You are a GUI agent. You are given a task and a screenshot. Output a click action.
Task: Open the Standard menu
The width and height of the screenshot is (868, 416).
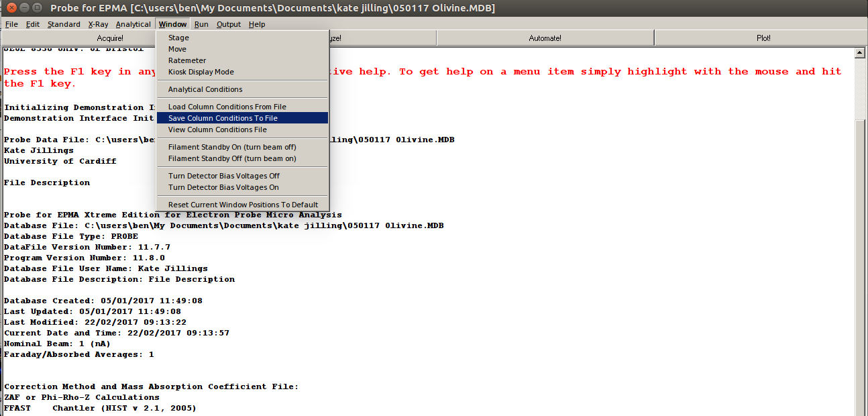[x=64, y=24]
